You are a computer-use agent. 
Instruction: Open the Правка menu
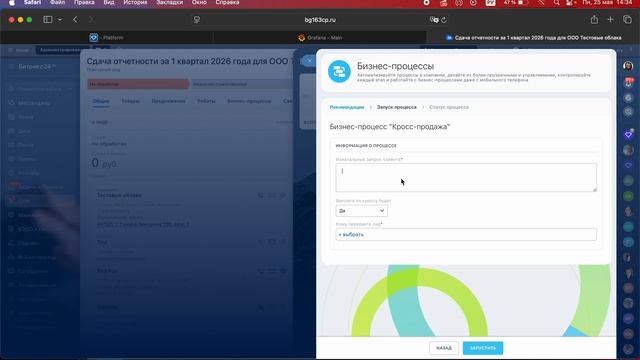(84, 2)
